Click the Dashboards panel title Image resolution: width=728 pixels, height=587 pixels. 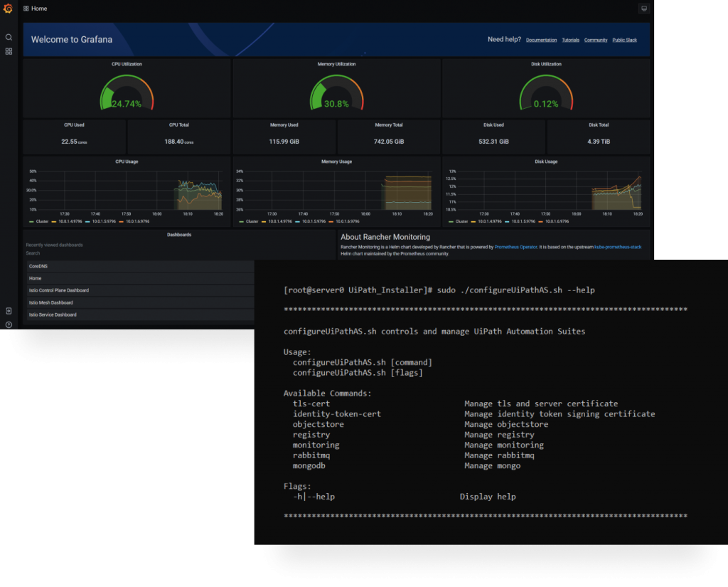179,235
